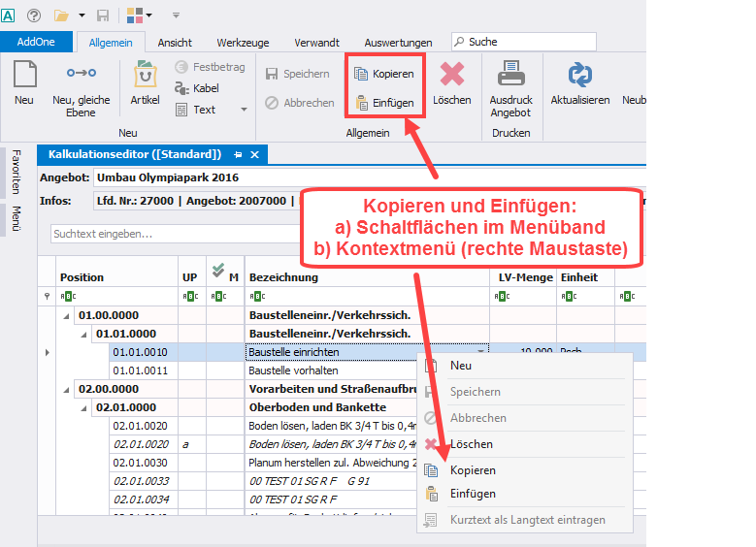Click the Einfügen button in ribbon
Viewport: 756px width, 547px height.
[384, 103]
